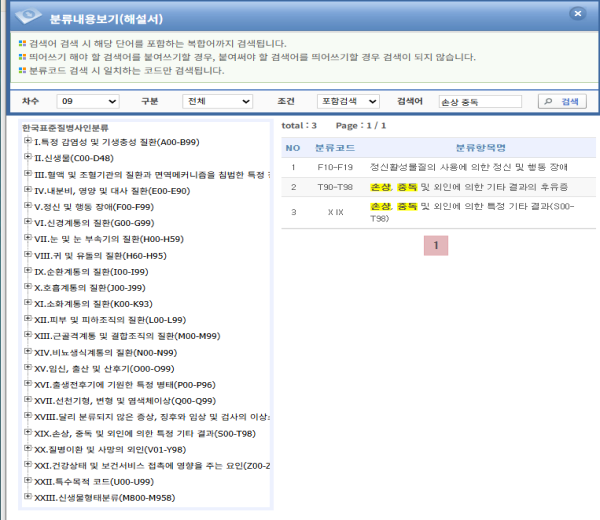Select tree label I.특정 감염성 및 기생충성 질환(A00-B99)
Viewport: 600px width, 520px height.
tap(117, 142)
